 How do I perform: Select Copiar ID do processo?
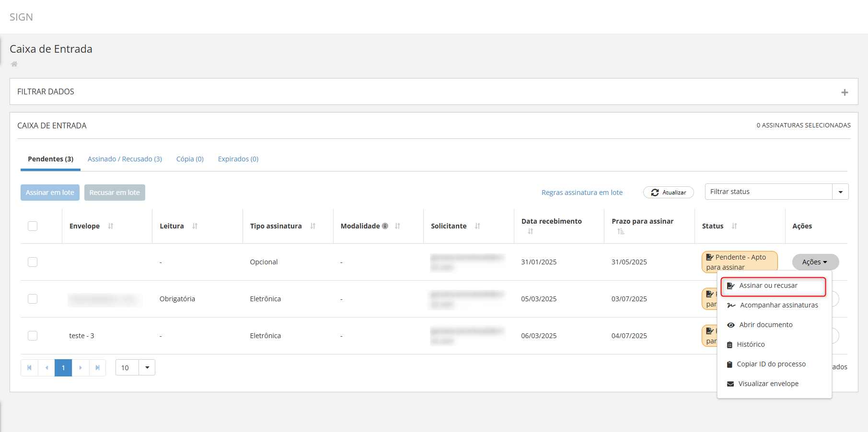(x=774, y=364)
